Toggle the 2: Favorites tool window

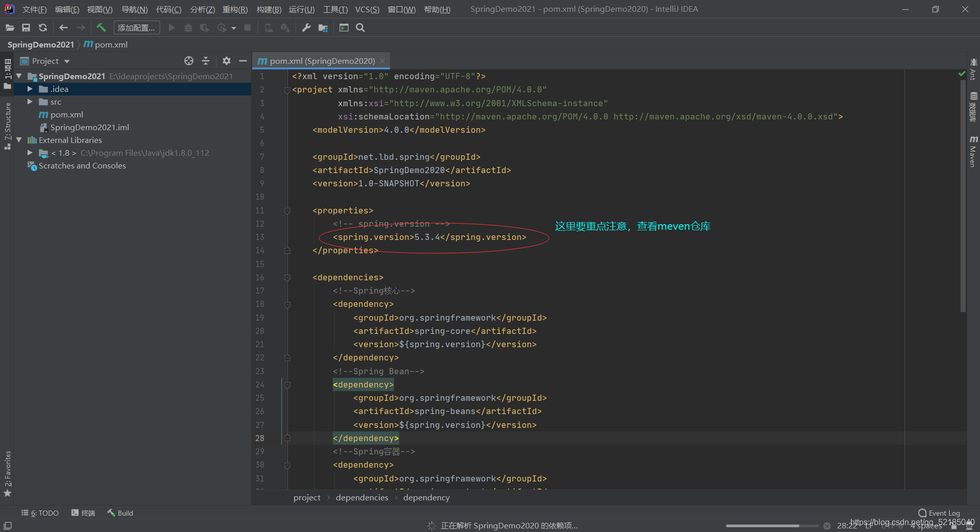(7, 473)
